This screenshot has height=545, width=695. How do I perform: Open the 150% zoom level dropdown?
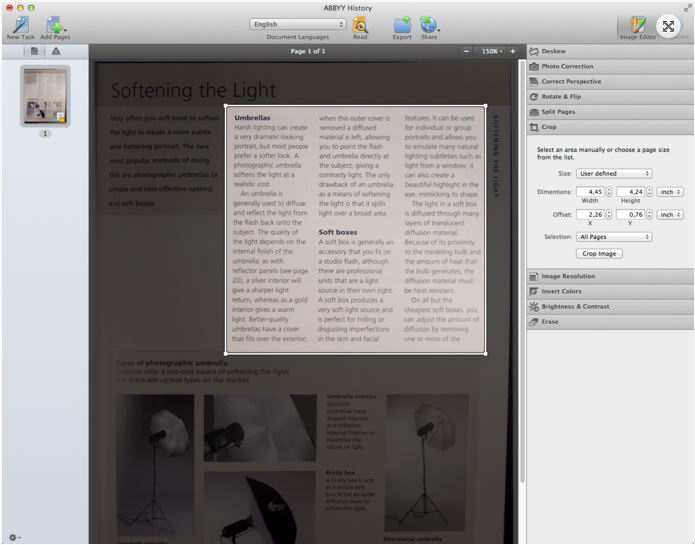pos(492,51)
